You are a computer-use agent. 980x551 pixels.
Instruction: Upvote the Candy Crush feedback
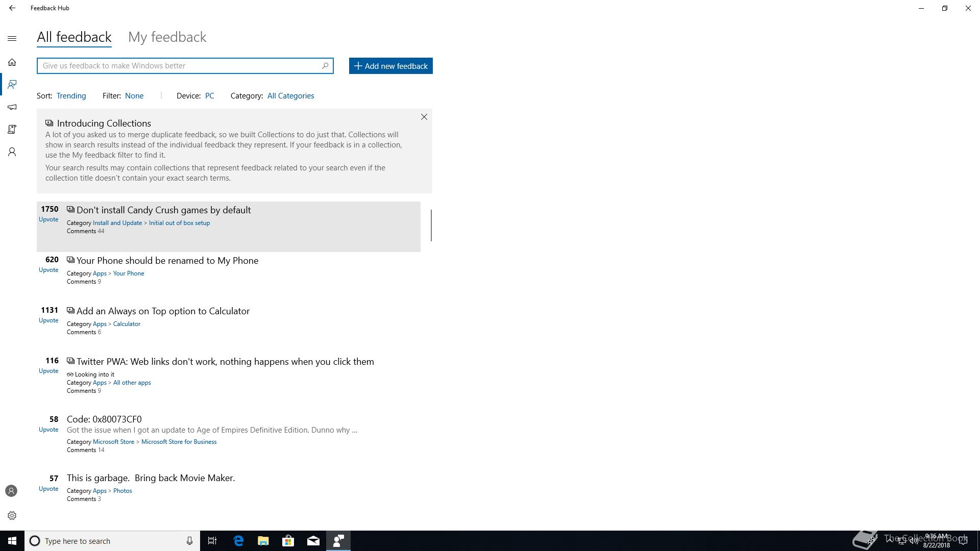click(x=48, y=219)
